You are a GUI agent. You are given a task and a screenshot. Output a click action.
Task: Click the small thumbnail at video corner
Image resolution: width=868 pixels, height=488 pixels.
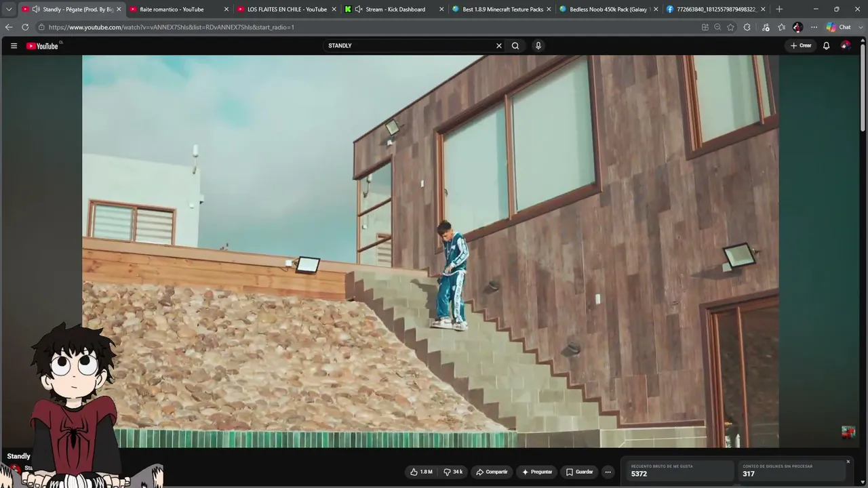(x=848, y=432)
